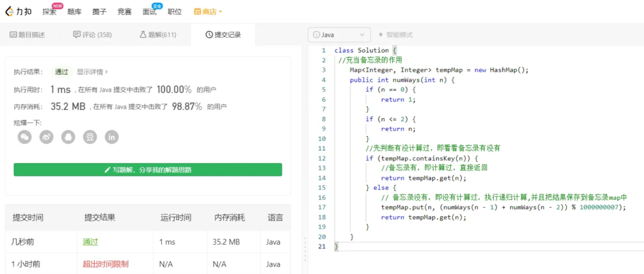Share result to Douban

click(90, 137)
